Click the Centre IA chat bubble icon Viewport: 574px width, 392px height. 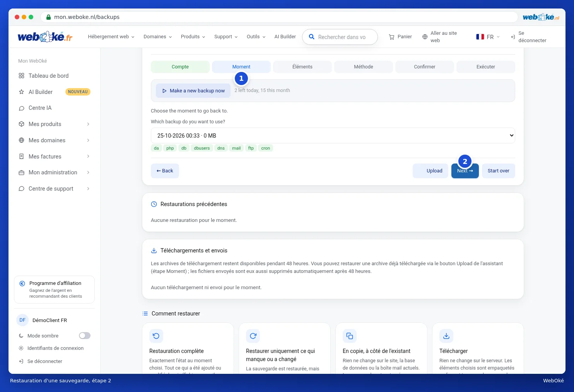(x=22, y=108)
